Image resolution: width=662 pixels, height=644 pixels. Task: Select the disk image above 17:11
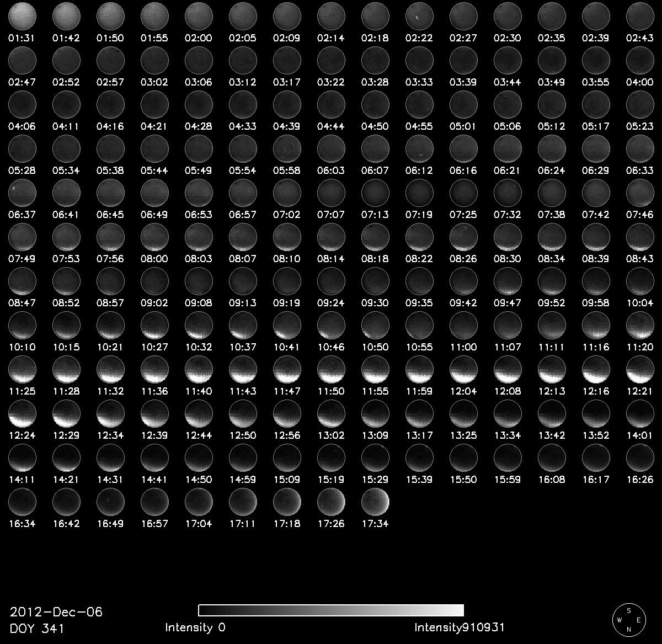click(243, 501)
